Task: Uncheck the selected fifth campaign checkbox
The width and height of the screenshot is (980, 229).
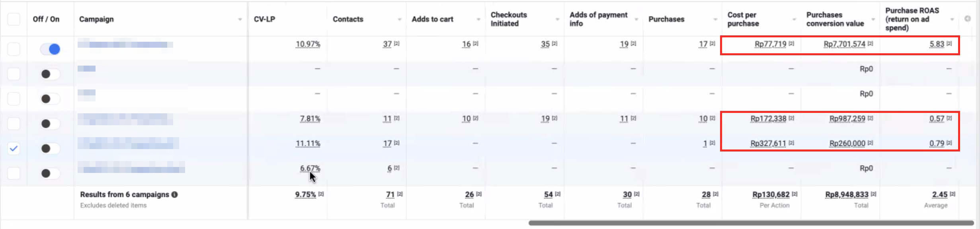Action: click(14, 148)
